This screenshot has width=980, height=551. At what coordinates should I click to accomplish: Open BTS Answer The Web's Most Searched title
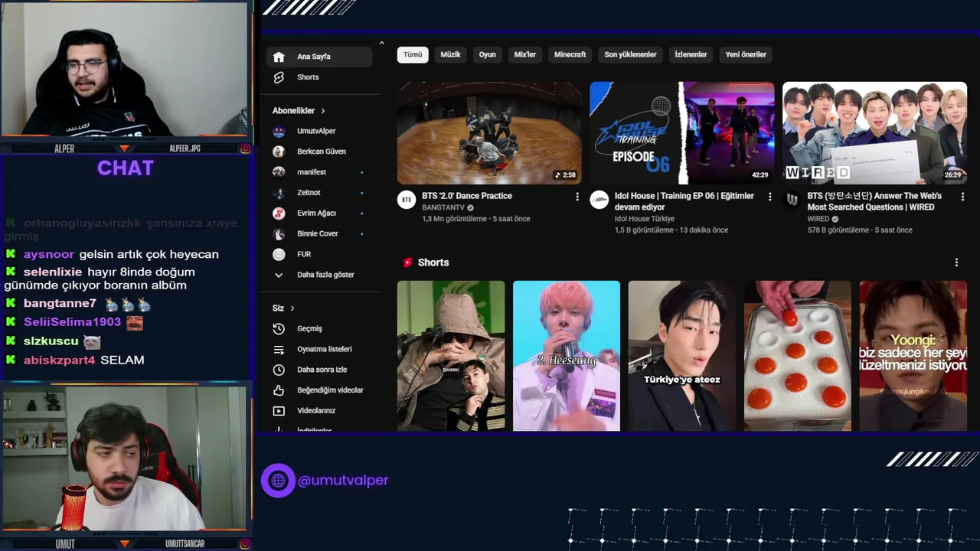coord(874,201)
